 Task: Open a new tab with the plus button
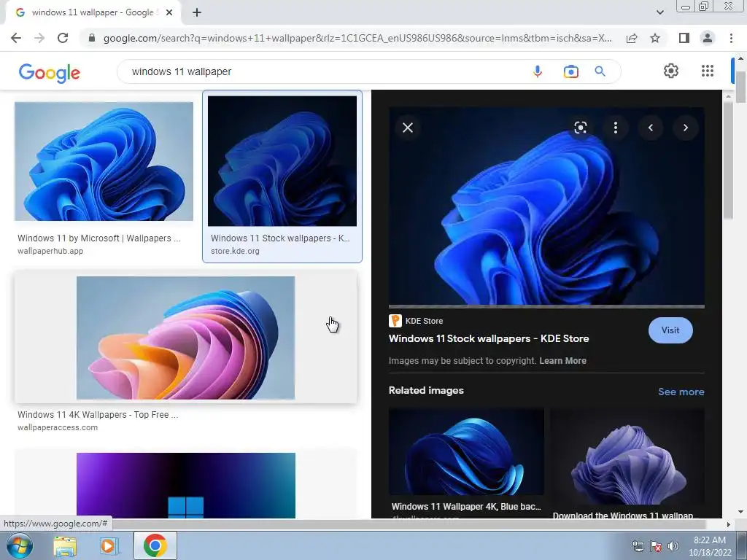(x=197, y=12)
